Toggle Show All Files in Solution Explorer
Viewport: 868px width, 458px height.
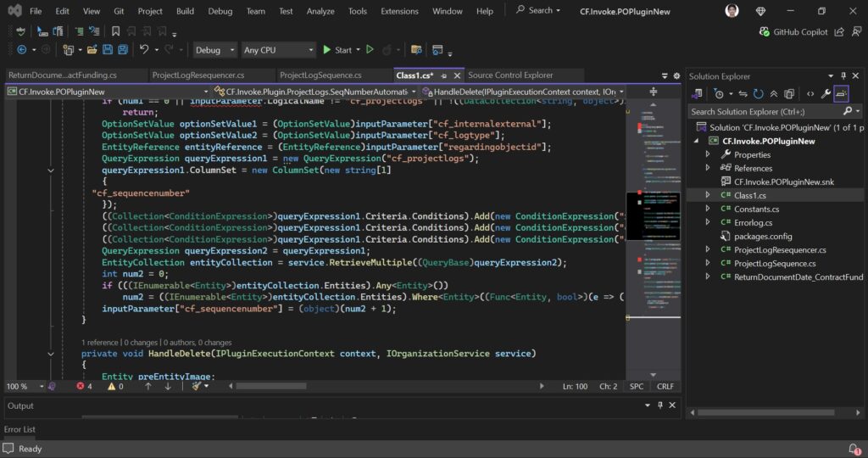[x=788, y=93]
